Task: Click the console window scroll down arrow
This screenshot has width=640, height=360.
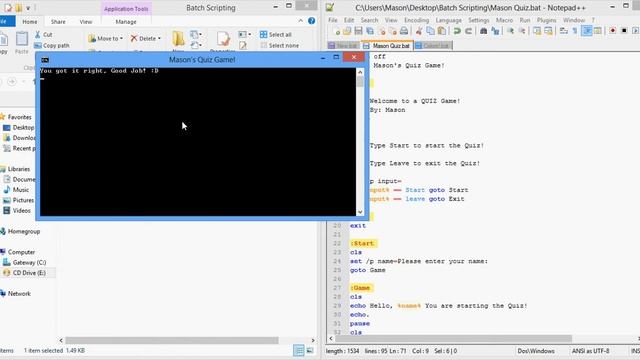Action: tap(360, 212)
